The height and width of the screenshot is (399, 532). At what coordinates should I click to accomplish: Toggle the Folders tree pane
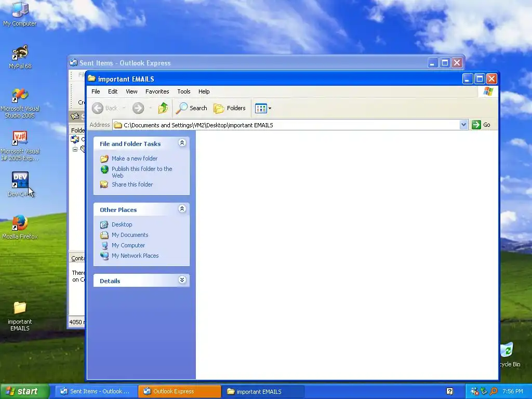pos(229,108)
